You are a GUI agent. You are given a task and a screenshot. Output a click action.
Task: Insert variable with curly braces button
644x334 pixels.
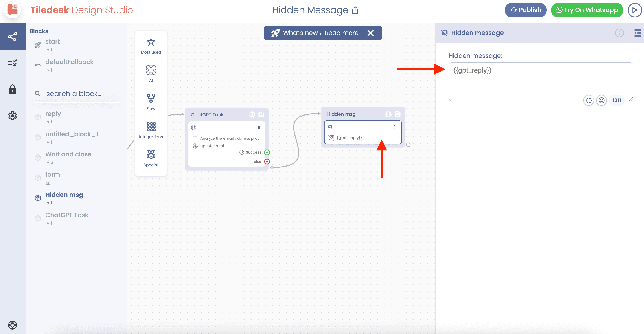pyautogui.click(x=589, y=100)
